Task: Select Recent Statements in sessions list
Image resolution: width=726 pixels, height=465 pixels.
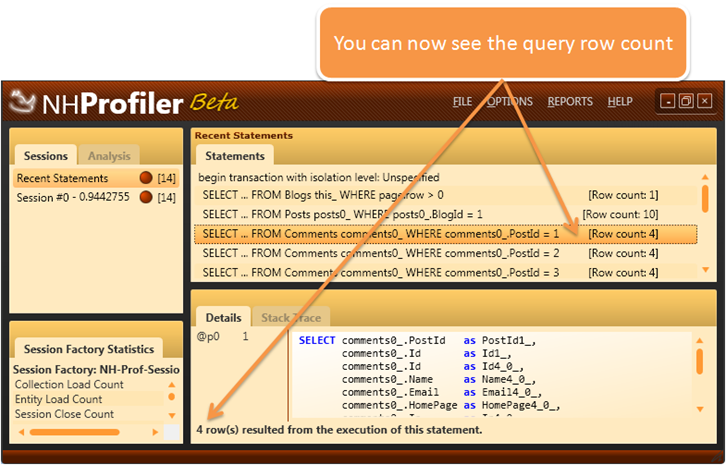Action: 96,178
